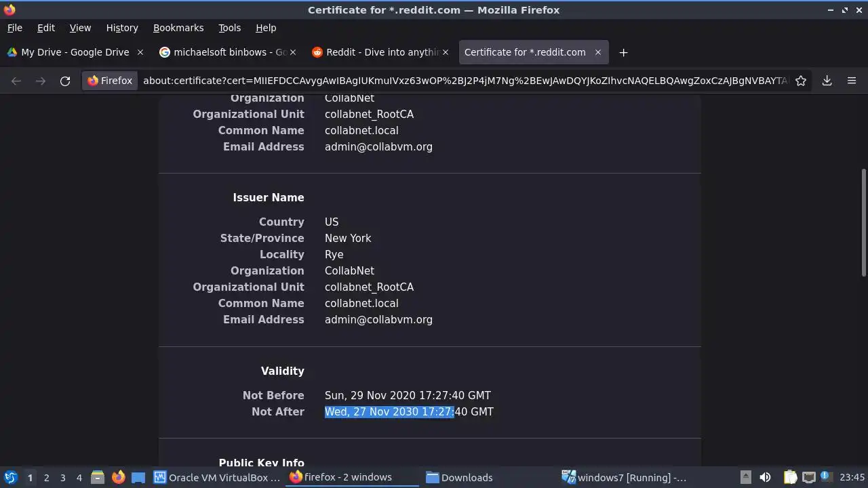Screen dimensions: 868x488
Task: Click the notification info tray icon
Action: (826, 477)
